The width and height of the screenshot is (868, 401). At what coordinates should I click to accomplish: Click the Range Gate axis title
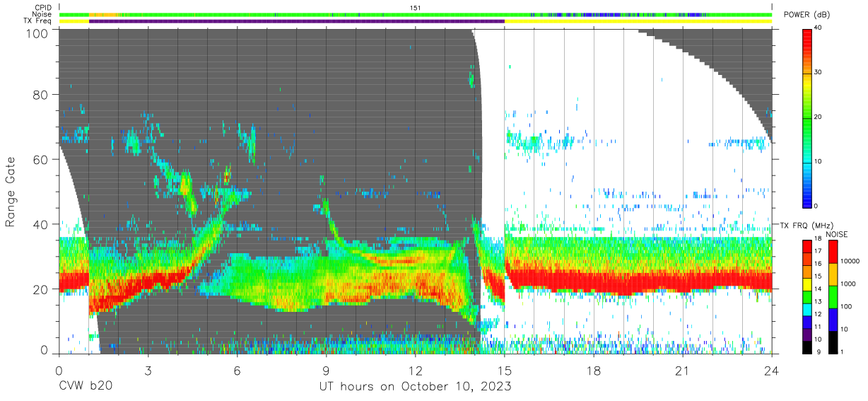tap(11, 192)
